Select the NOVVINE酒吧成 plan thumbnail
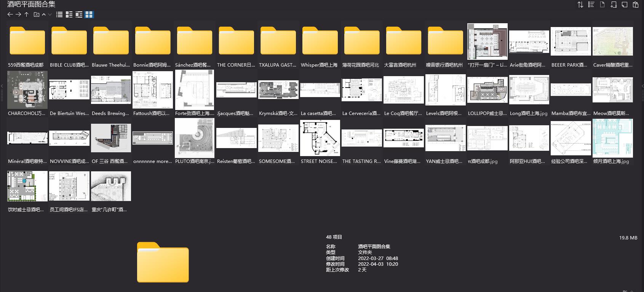This screenshot has height=292, width=644. point(69,138)
